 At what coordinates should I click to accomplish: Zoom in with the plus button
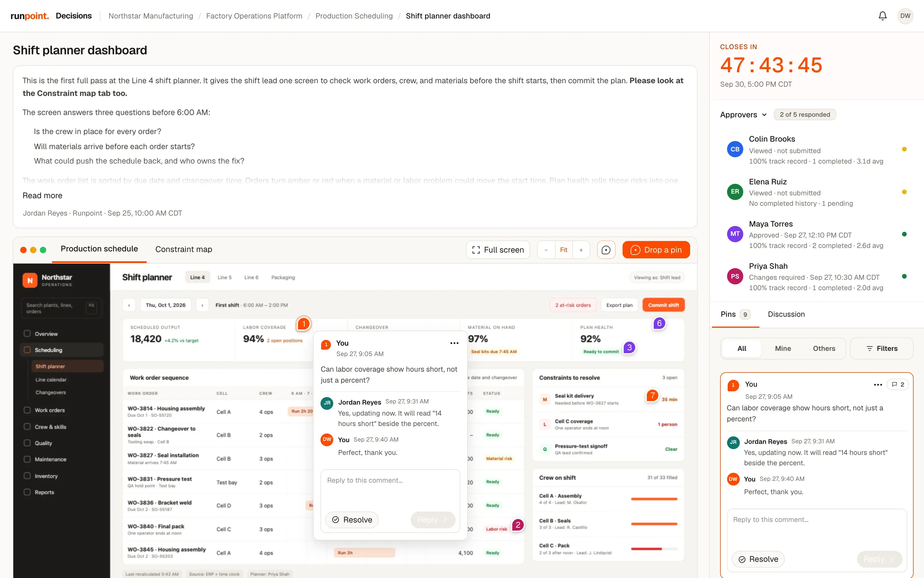(x=581, y=250)
